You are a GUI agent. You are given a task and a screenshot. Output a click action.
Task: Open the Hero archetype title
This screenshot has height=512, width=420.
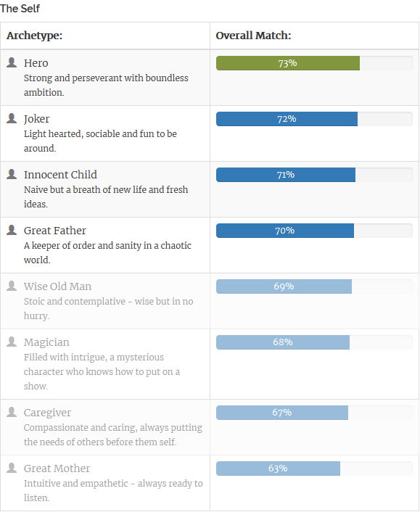click(36, 63)
